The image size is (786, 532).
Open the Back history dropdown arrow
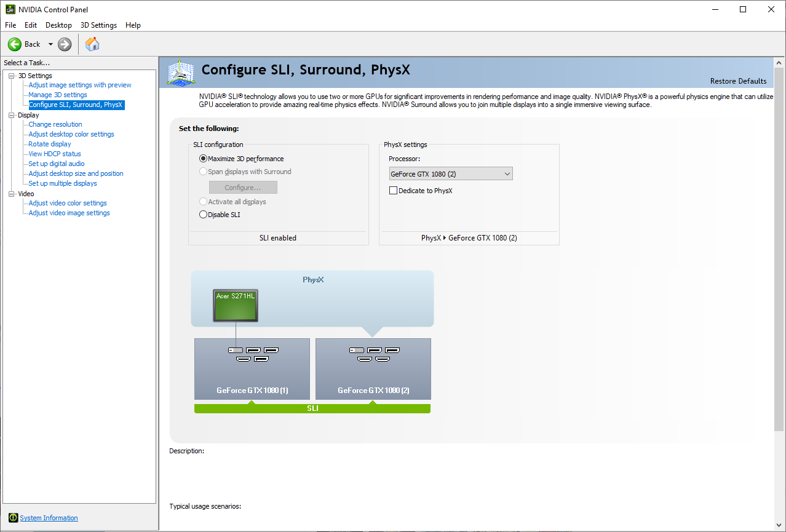point(50,44)
